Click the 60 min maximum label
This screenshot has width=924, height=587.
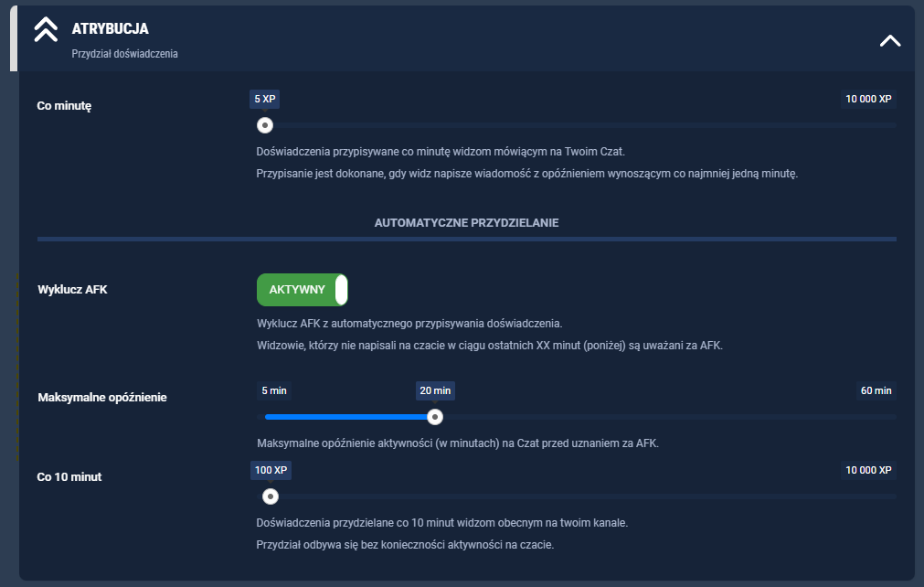[x=875, y=390]
